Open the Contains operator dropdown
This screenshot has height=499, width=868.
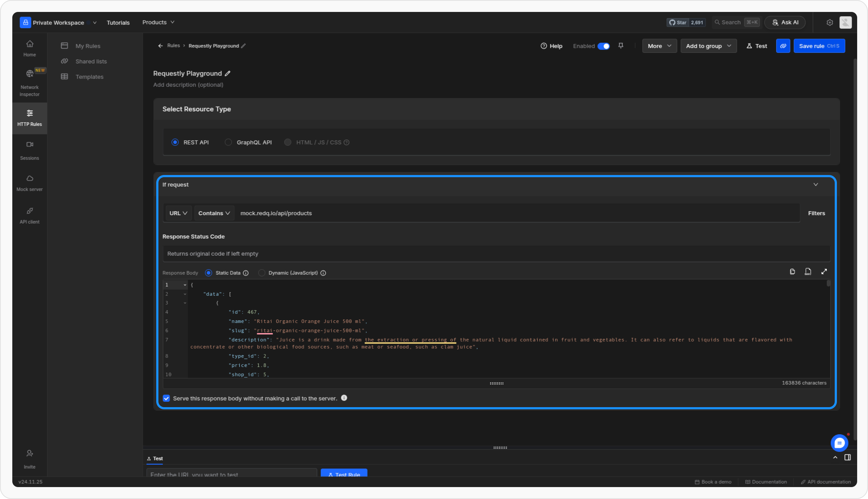214,213
